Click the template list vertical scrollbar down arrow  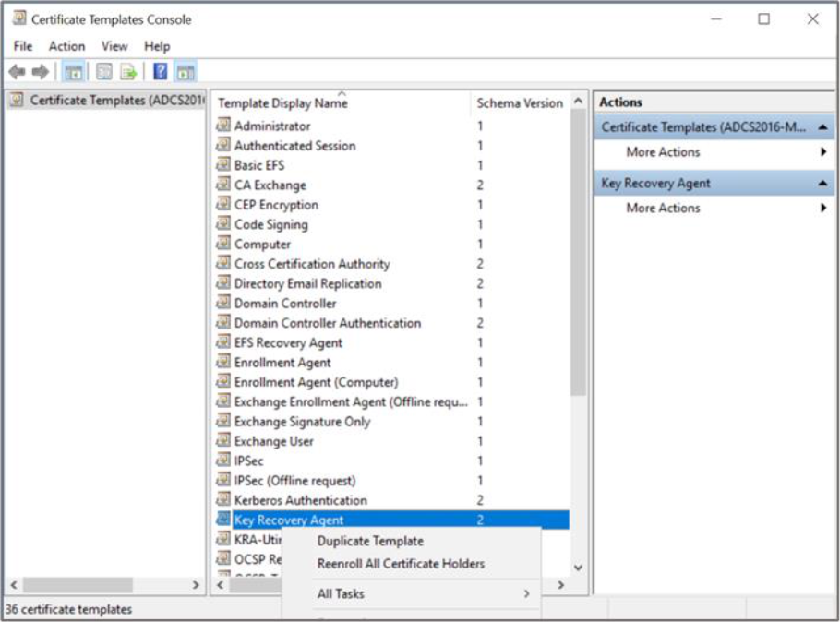pos(579,568)
